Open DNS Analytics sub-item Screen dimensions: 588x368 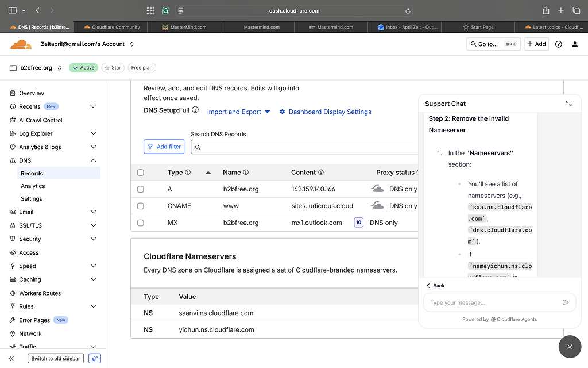tap(33, 186)
